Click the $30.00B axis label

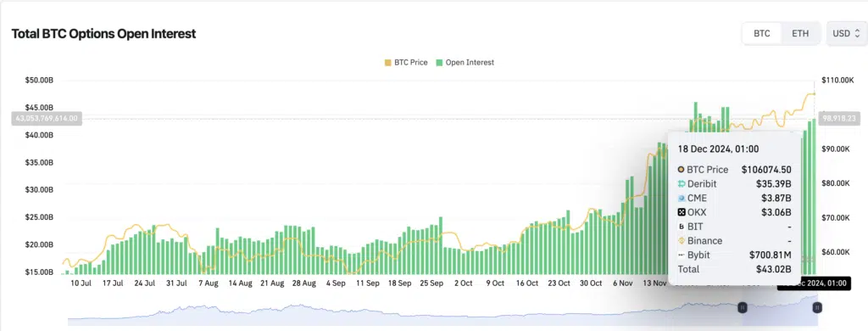click(39, 190)
